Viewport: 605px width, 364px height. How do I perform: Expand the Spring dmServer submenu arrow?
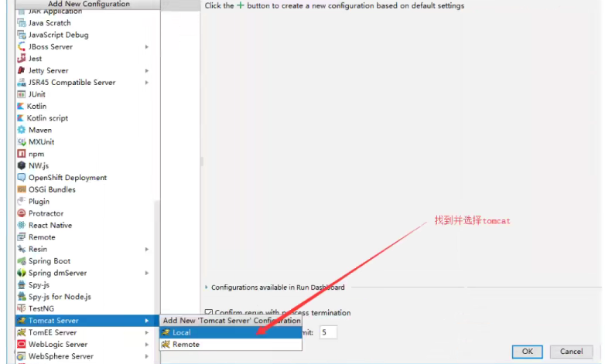[x=147, y=273]
